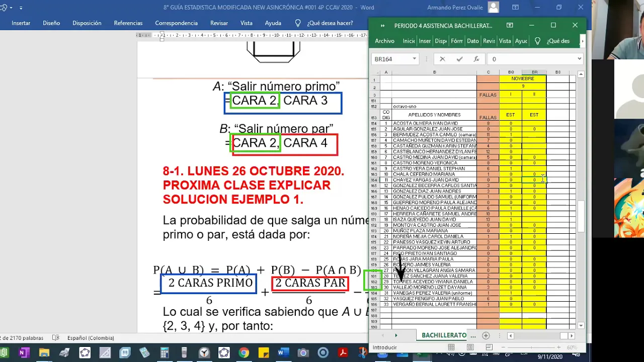Open Word Referencias tab

click(128, 23)
